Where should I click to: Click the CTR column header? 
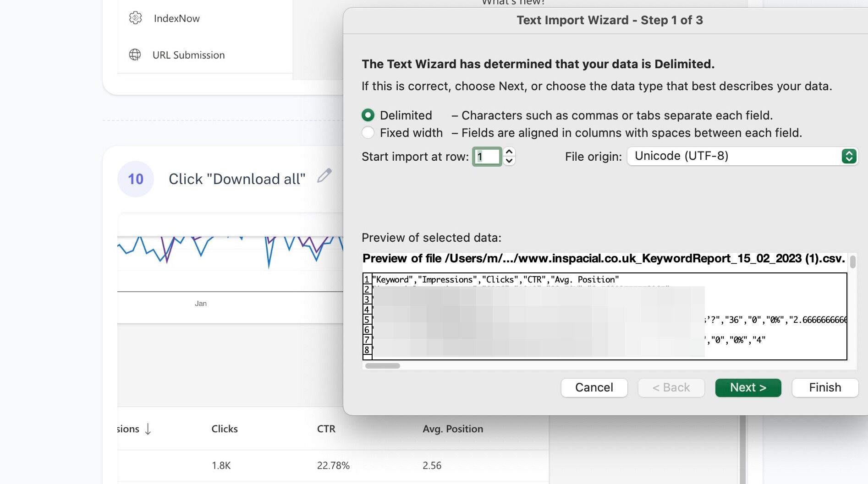click(326, 429)
